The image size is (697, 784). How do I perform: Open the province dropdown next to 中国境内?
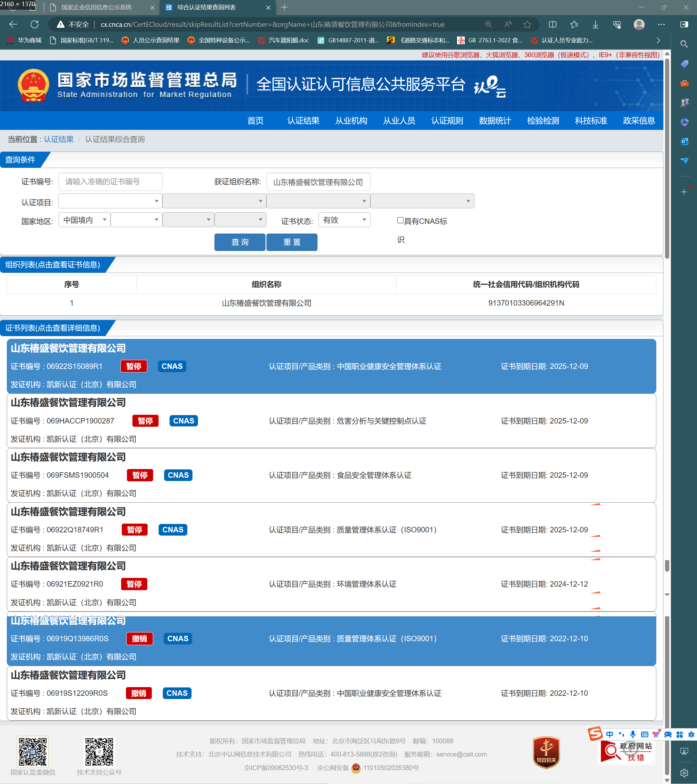(x=136, y=220)
